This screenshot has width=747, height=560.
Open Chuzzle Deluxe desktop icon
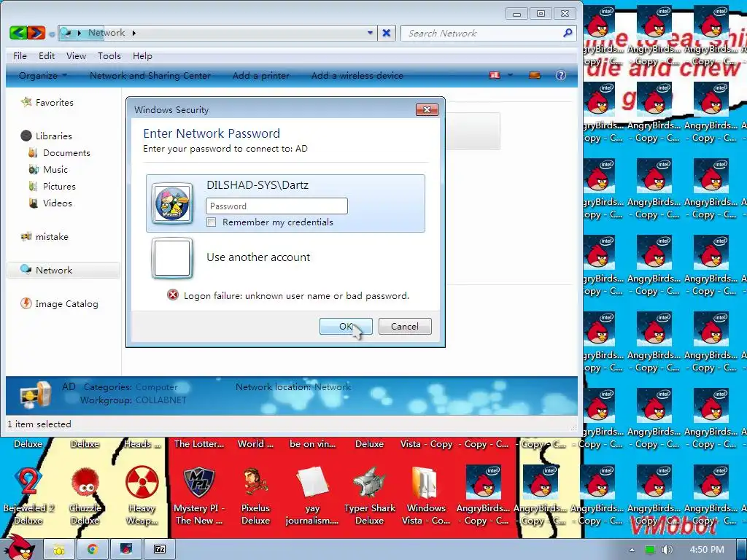tap(85, 496)
